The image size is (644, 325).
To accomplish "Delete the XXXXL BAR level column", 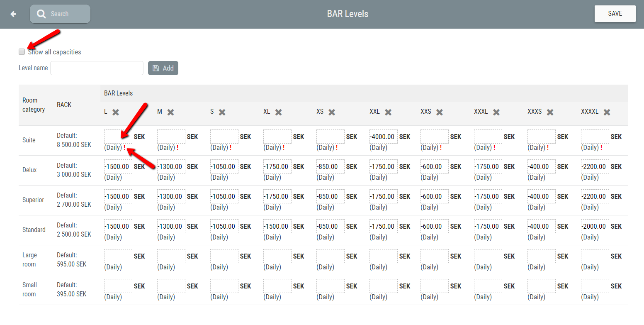I will tap(608, 112).
